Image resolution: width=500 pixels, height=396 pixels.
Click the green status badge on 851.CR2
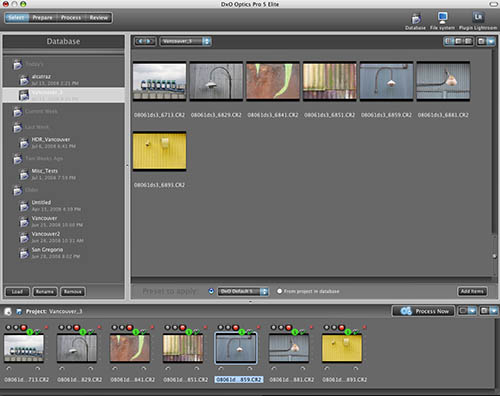click(x=189, y=332)
